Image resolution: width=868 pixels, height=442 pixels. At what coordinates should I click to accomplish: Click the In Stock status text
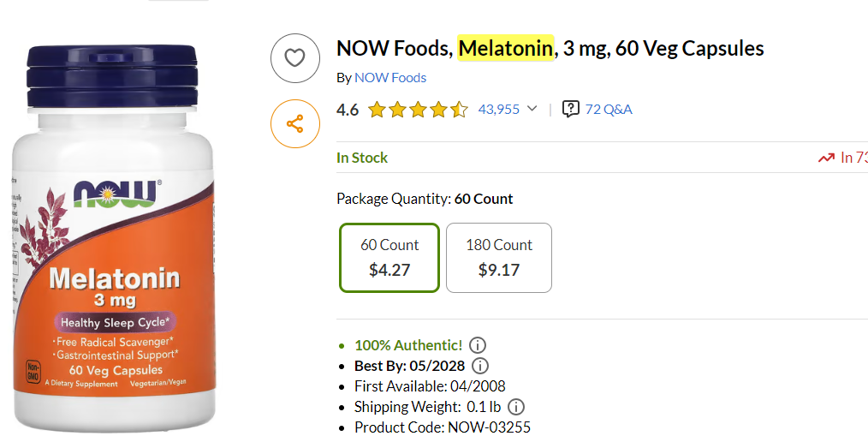coord(362,158)
